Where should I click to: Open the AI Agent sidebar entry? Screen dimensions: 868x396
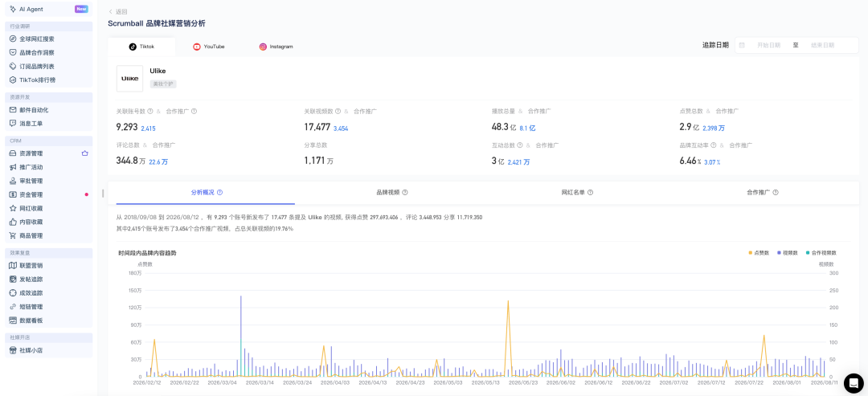(49, 9)
